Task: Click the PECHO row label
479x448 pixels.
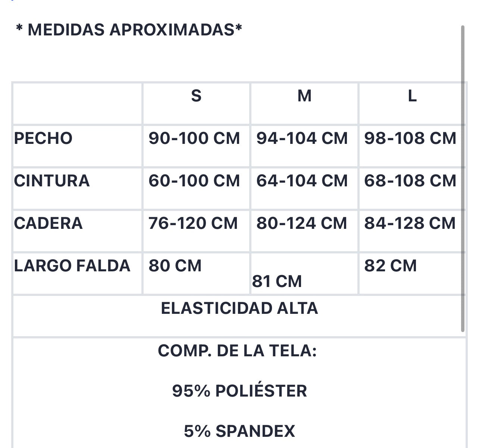Action: point(43,138)
